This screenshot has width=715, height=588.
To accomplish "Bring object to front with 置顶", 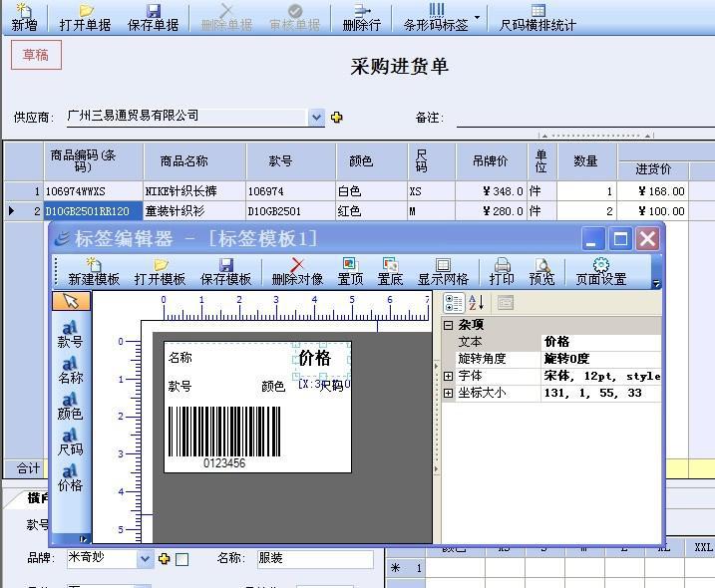I will (350, 271).
